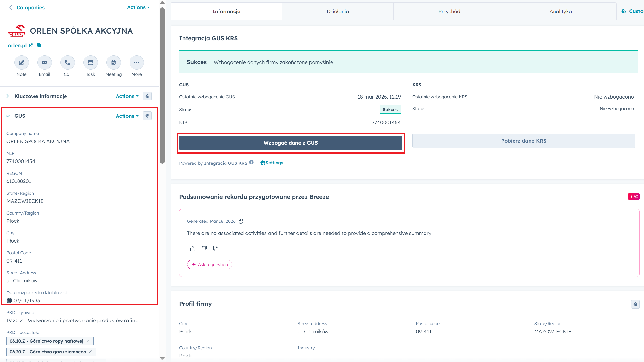This screenshot has height=362, width=644.
Task: Click the Country/Region value in GUS sidebar
Action: click(13, 221)
